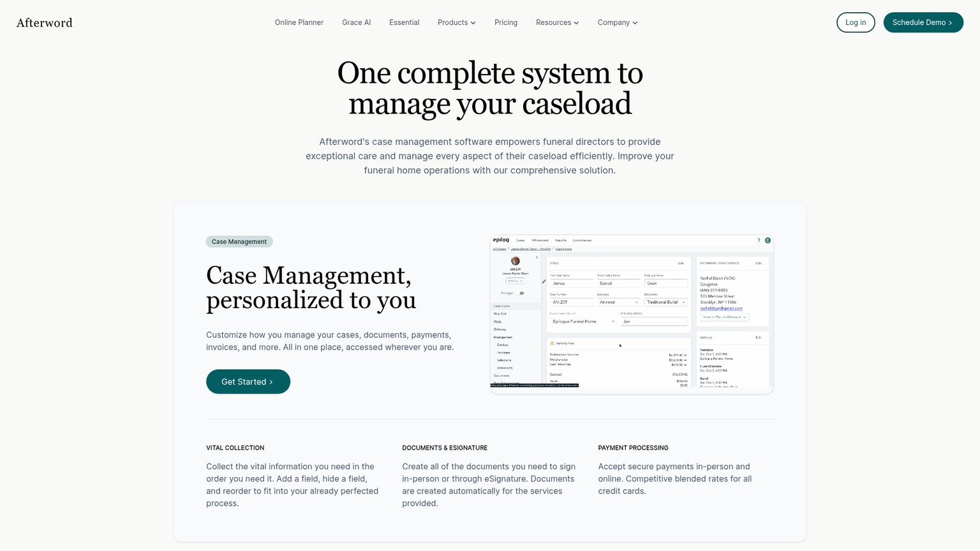Screen dimensions: 980x551
Task: Click the Get Started button
Action: [x=248, y=381]
